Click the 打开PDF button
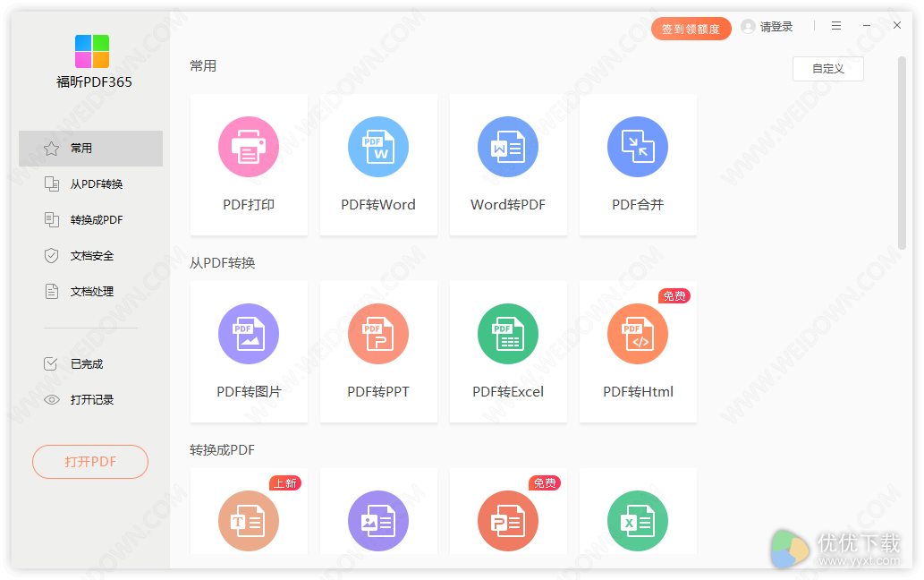Viewport: 924px width, 580px height. pos(90,462)
